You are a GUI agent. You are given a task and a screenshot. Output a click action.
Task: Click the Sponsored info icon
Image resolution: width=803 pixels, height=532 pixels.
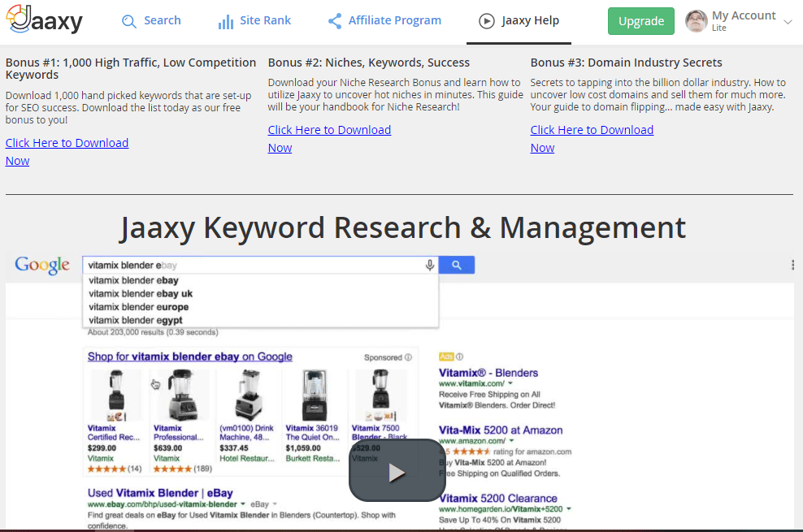tap(408, 357)
